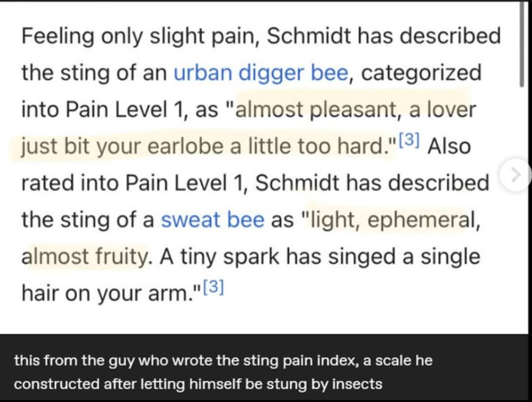Tap the highlighted phrase "almost fruity"
532x402 pixels.
coord(85,257)
